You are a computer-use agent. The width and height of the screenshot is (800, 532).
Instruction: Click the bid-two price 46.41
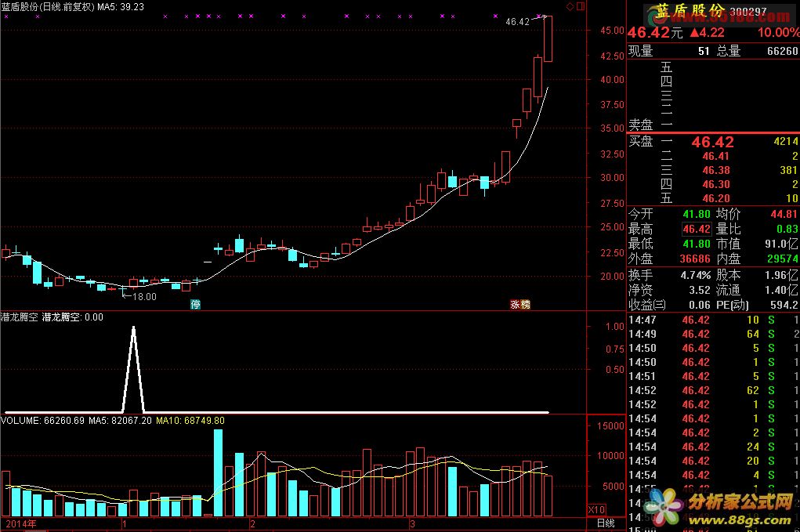click(x=716, y=157)
